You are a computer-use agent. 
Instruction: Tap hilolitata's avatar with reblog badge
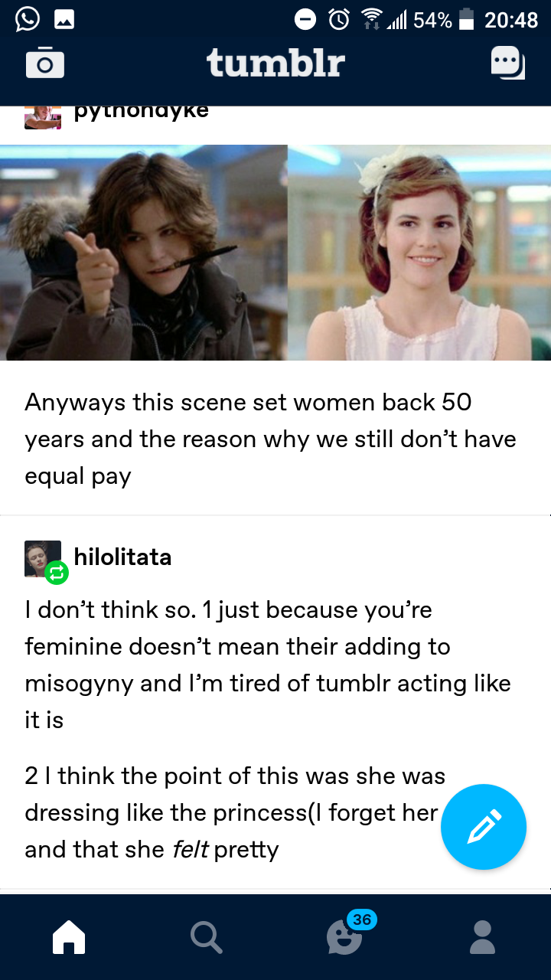coord(44,560)
